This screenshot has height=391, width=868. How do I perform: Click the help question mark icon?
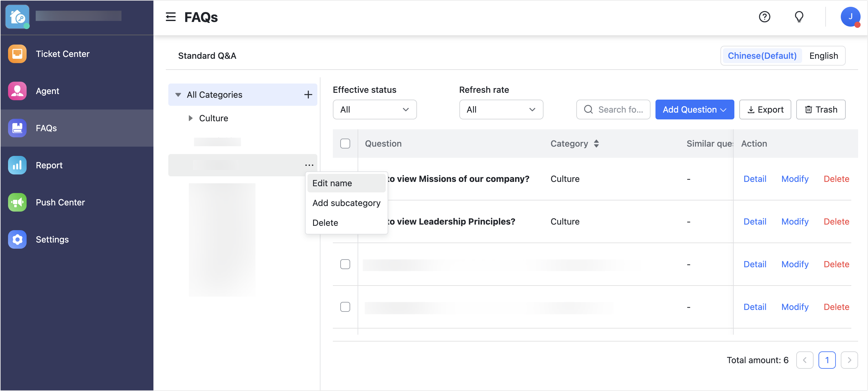(764, 17)
